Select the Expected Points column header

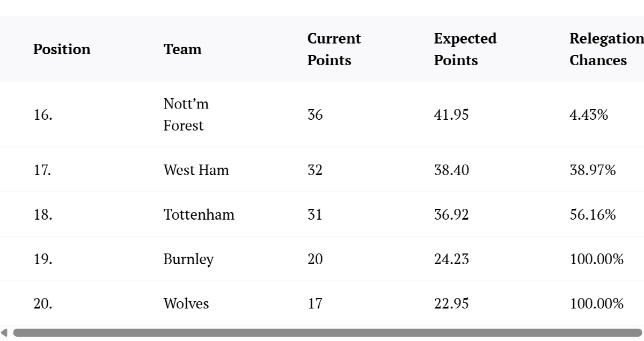point(465,49)
